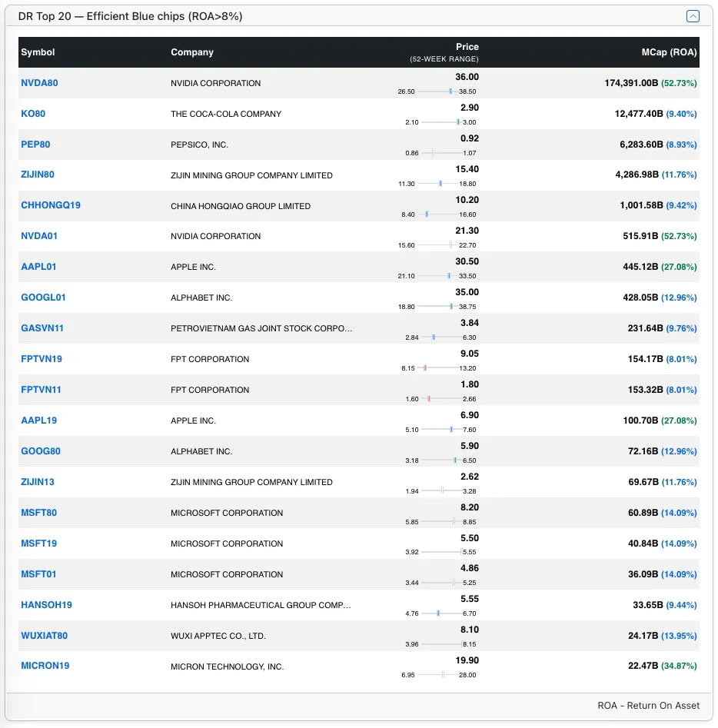Click the 12,477.40B market cap value
Image resolution: width=718 pixels, height=728 pixels.
pyautogui.click(x=639, y=114)
